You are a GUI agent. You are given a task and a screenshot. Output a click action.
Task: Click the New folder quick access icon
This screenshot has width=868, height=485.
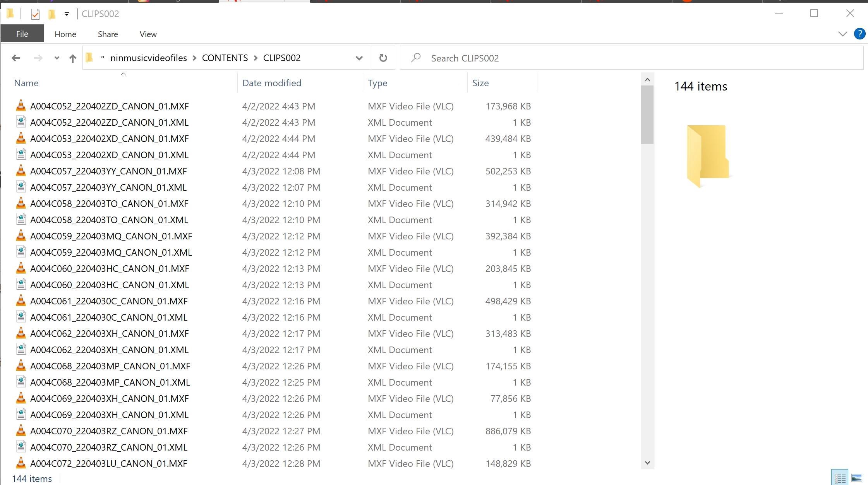pyautogui.click(x=51, y=14)
